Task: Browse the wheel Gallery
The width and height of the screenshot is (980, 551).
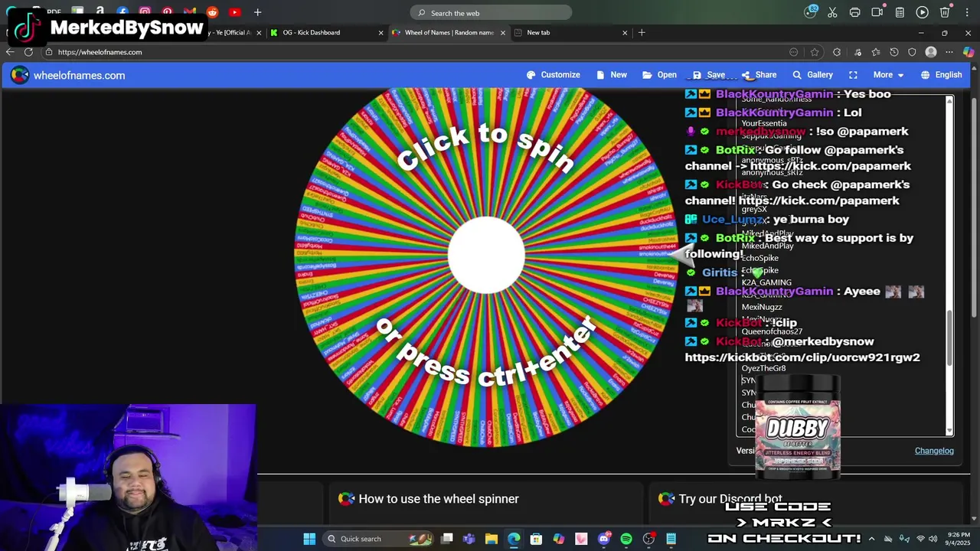Action: click(812, 75)
